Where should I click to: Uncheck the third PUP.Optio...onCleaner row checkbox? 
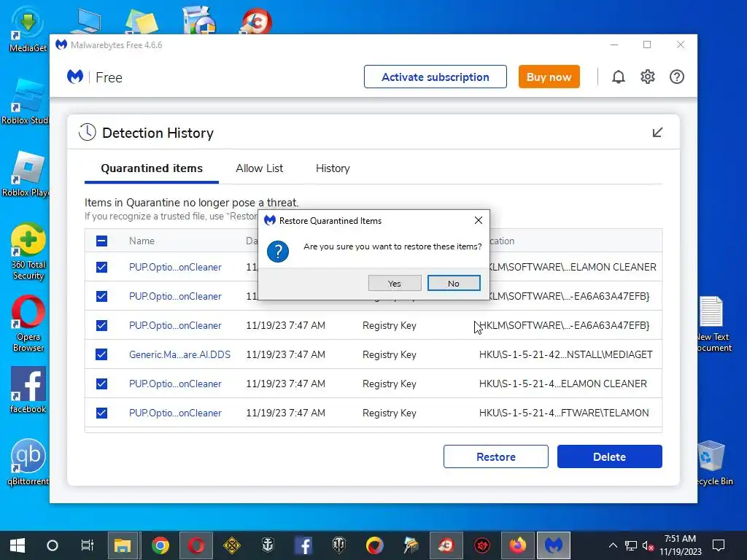coord(101,325)
